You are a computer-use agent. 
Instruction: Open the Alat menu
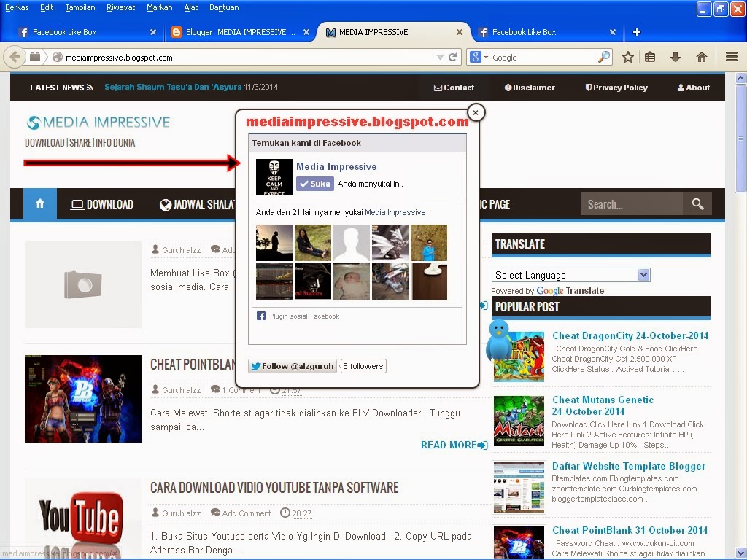click(191, 7)
